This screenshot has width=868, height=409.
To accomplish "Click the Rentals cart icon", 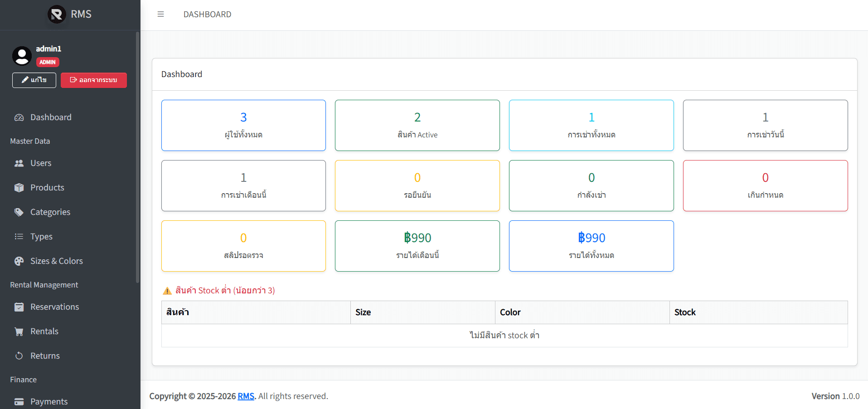I will [x=19, y=331].
